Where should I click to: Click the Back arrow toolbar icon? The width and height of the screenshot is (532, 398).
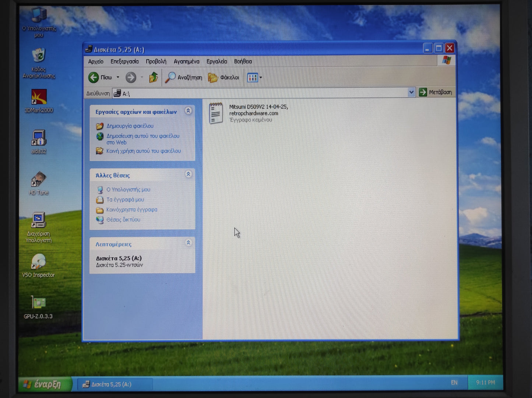click(94, 77)
